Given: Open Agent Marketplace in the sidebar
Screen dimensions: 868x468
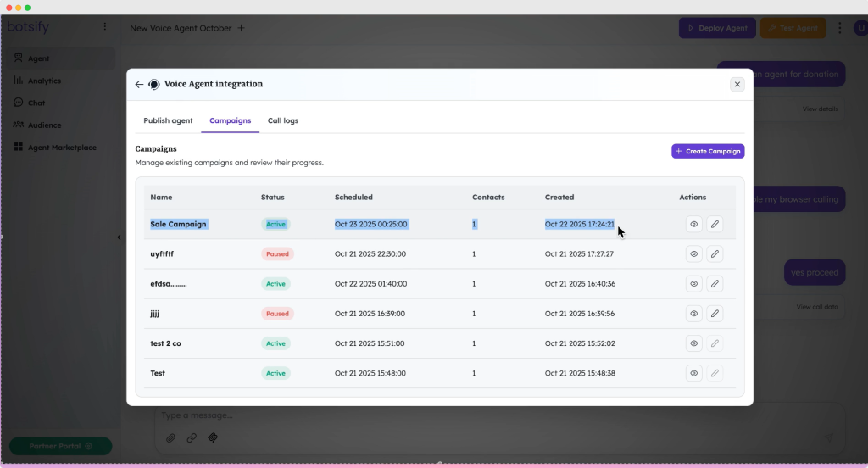Looking at the screenshot, I should 61,148.
